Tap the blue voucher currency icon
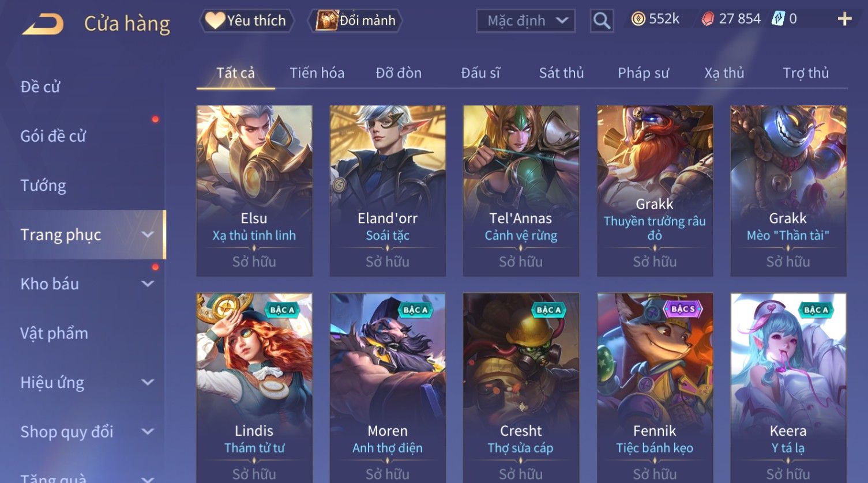The height and width of the screenshot is (483, 868). click(778, 19)
